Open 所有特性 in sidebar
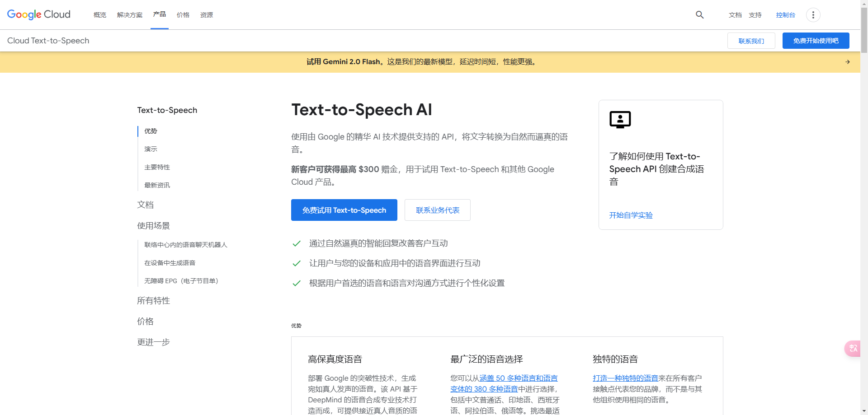Image resolution: width=868 pixels, height=415 pixels. pos(154,301)
